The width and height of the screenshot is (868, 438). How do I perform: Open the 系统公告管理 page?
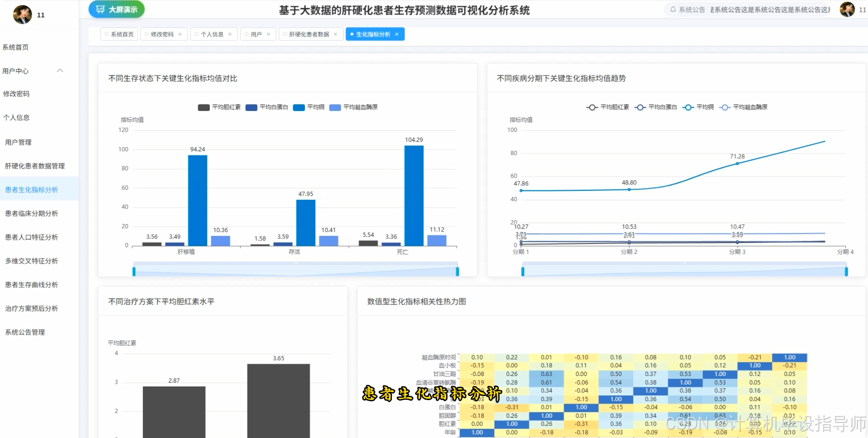tap(24, 332)
